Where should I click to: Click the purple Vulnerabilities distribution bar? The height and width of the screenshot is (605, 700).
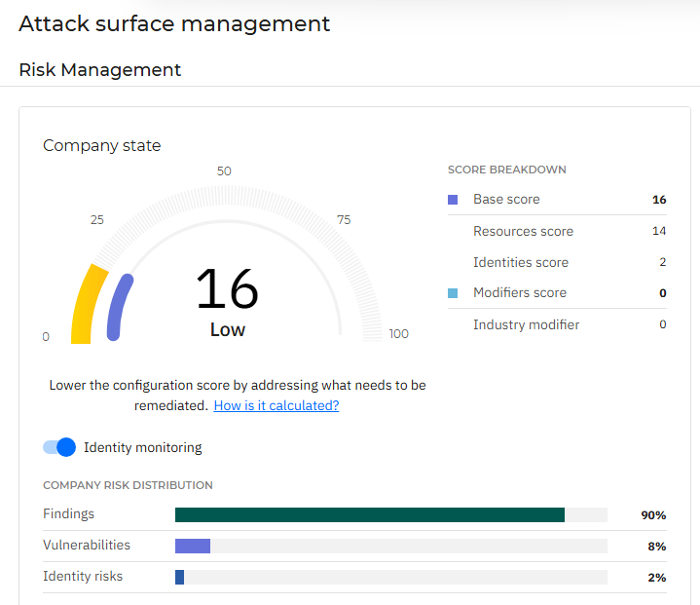(x=193, y=547)
